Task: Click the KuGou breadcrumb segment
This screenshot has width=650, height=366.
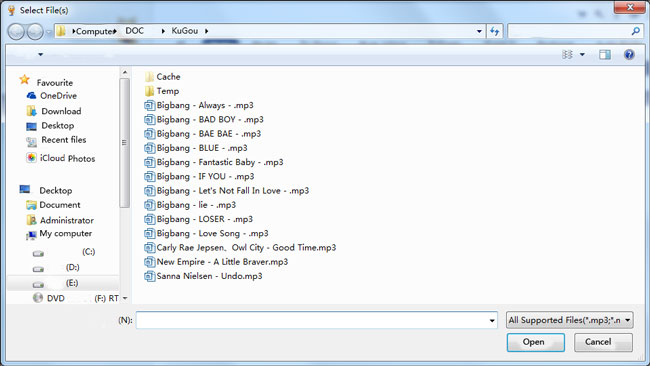Action: [184, 31]
